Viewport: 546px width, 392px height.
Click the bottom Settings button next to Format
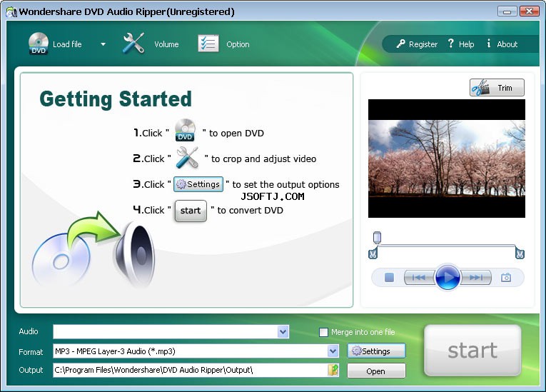pyautogui.click(x=376, y=351)
